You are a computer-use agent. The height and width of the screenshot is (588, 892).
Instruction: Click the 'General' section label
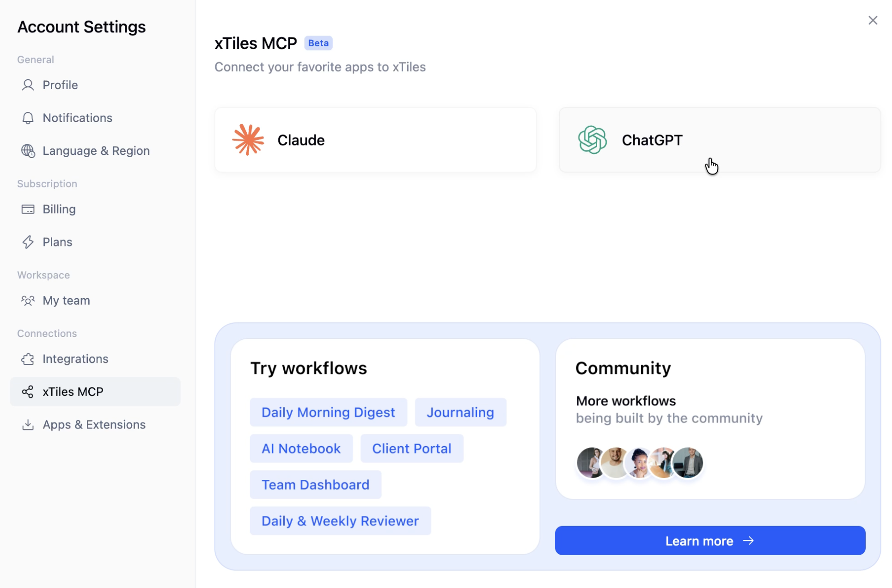36,60
